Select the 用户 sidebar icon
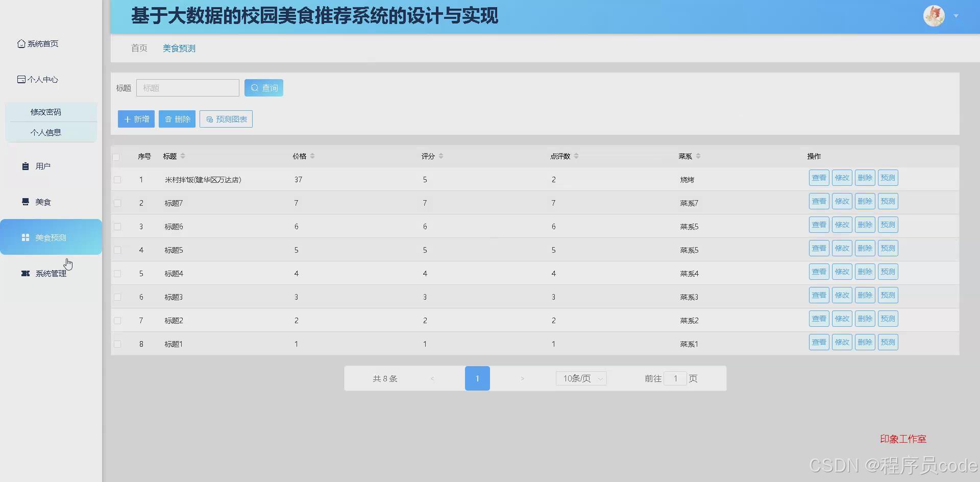This screenshot has width=980, height=482. click(25, 166)
